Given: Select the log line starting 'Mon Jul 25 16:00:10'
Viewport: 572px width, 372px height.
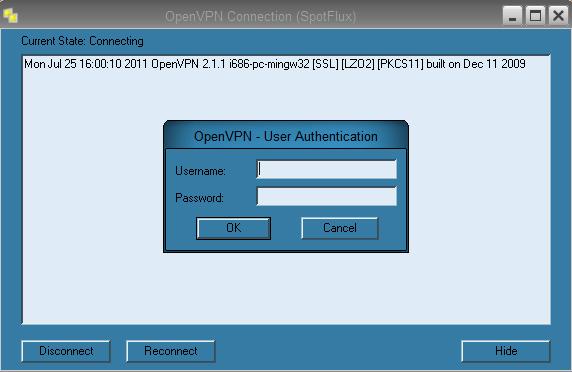Looking at the screenshot, I should tap(275, 64).
